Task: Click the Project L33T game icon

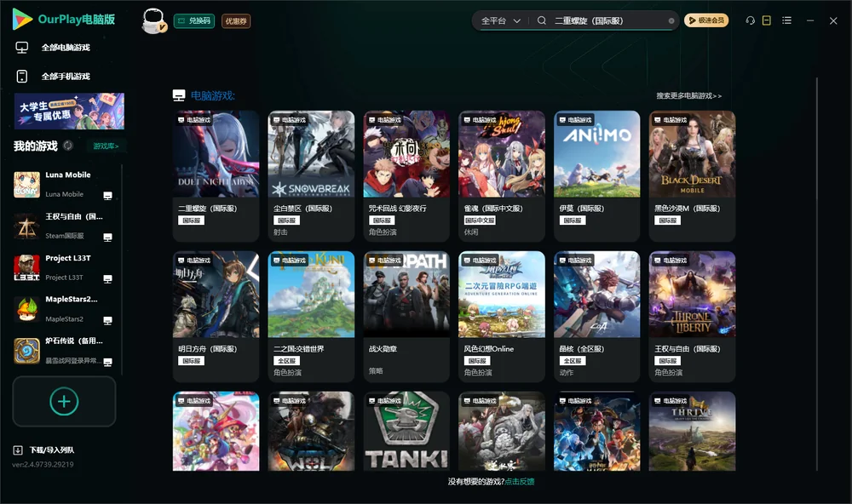Action: point(26,268)
